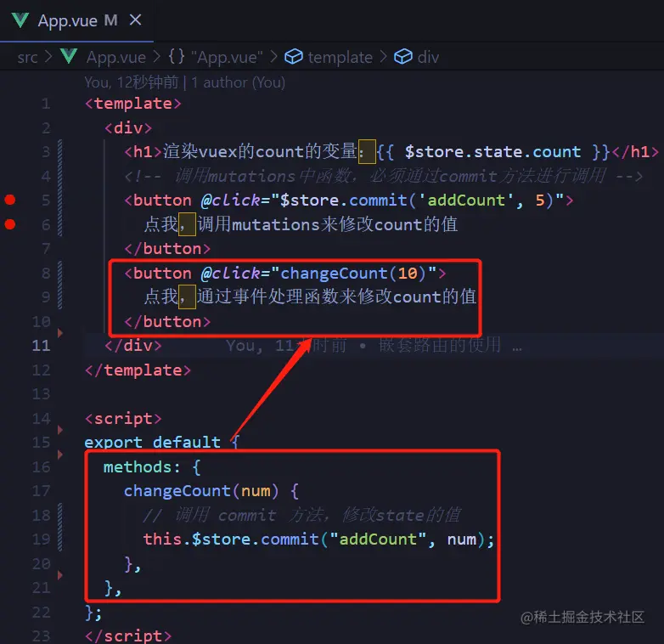Click the curly braces breadcrumb icon
The width and height of the screenshot is (664, 644).
[x=177, y=56]
